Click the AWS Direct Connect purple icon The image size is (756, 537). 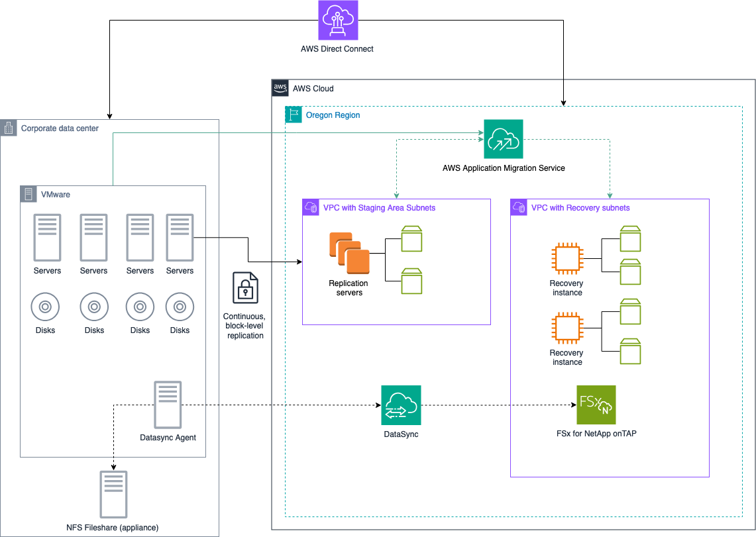click(338, 20)
